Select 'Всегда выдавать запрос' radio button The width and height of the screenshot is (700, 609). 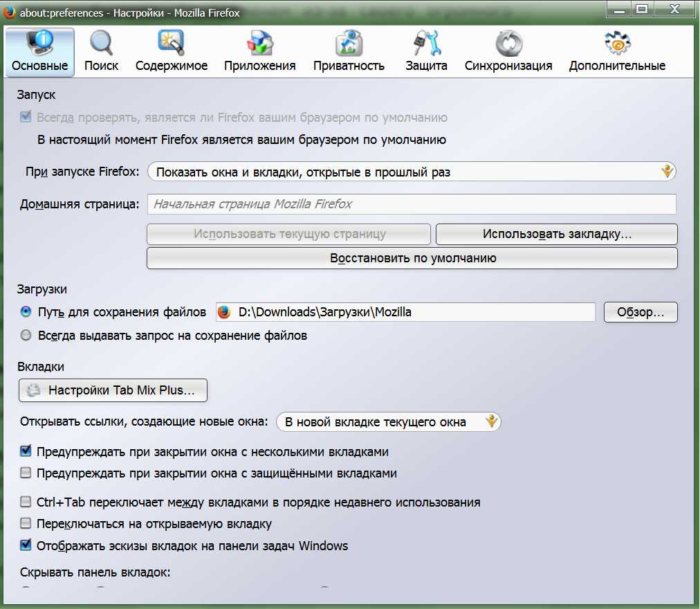[26, 336]
